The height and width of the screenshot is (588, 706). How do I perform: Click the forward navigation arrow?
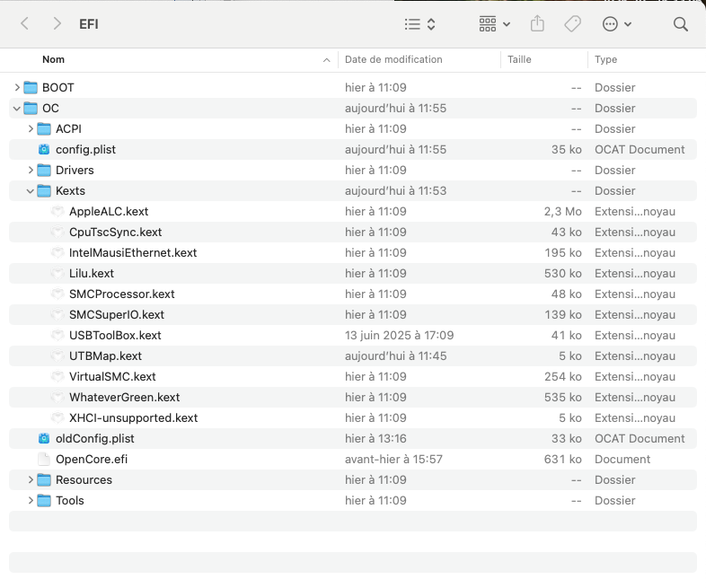(x=57, y=24)
